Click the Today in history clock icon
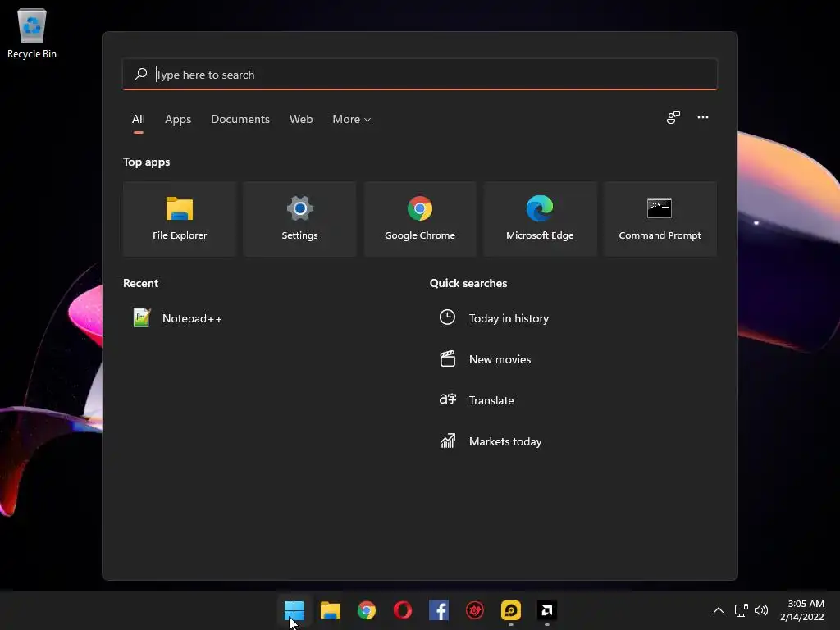 [447, 317]
